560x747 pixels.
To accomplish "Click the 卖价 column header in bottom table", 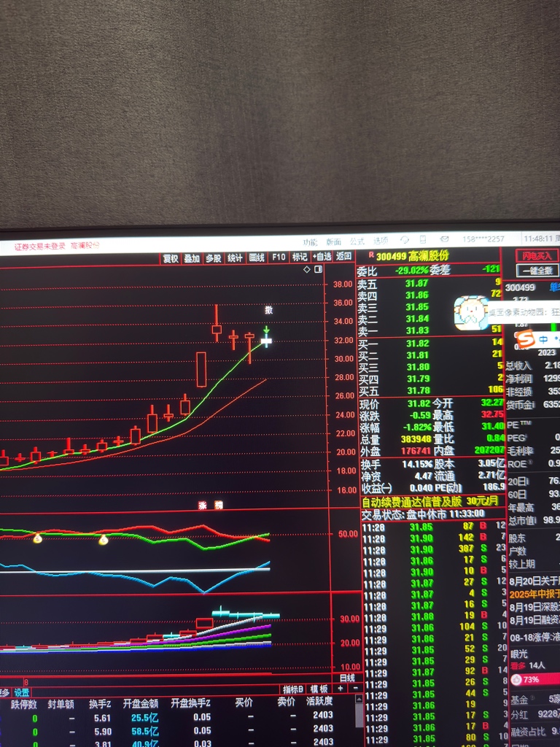I will [x=286, y=701].
